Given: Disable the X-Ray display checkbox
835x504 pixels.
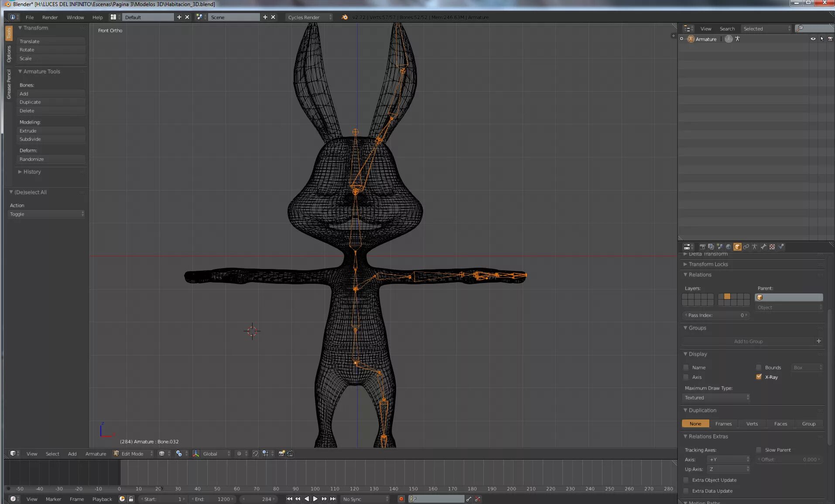Looking at the screenshot, I should coord(759,377).
